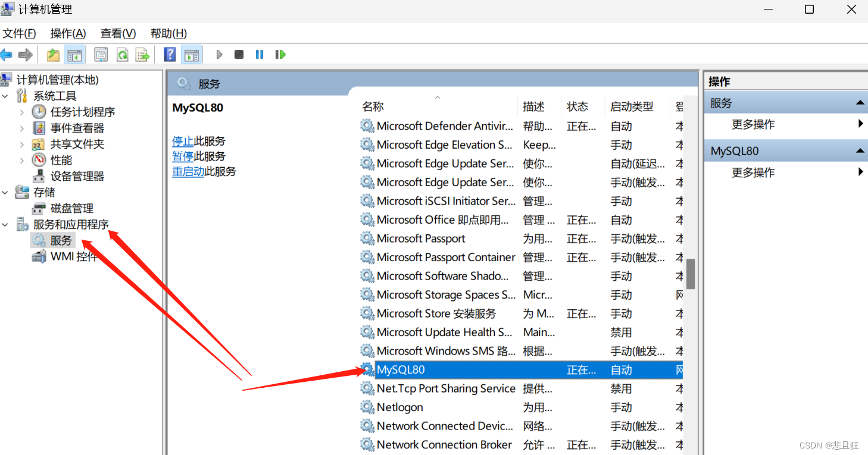The image size is (868, 455).
Task: Click the Back arrow in the toolbar
Action: [x=6, y=55]
